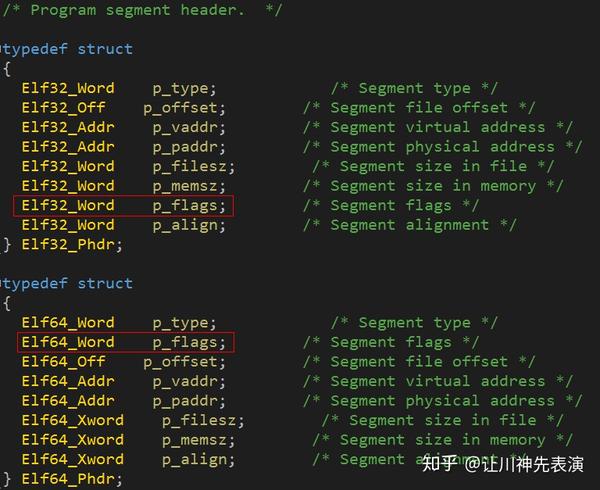This screenshot has width=600, height=490.
Task: Click p_type field in the Elf64 struct
Action: pyautogui.click(x=184, y=323)
